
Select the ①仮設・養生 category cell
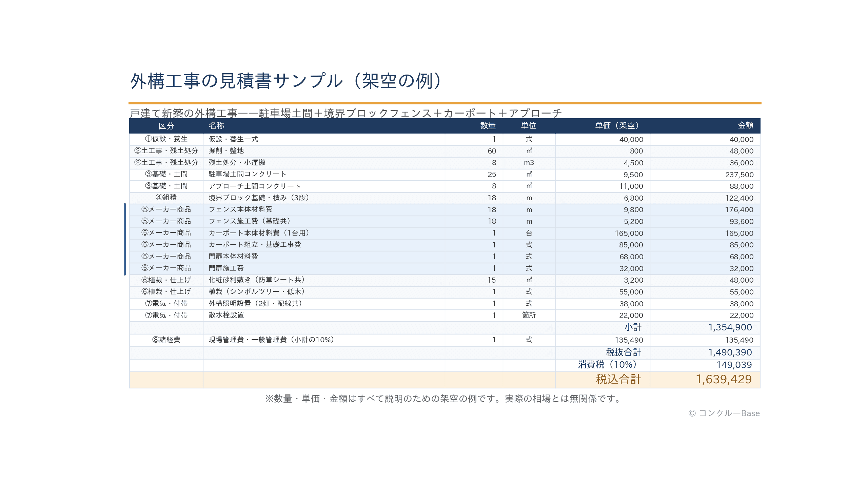(166, 139)
